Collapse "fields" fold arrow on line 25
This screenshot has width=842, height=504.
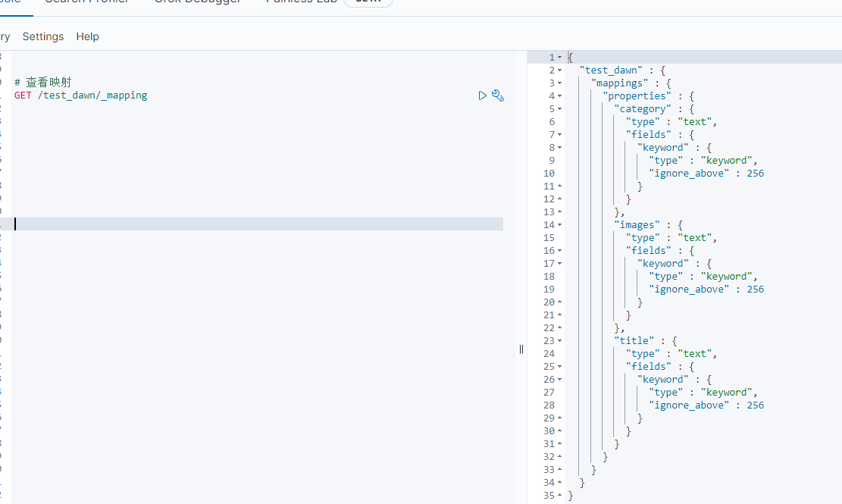[x=559, y=367]
